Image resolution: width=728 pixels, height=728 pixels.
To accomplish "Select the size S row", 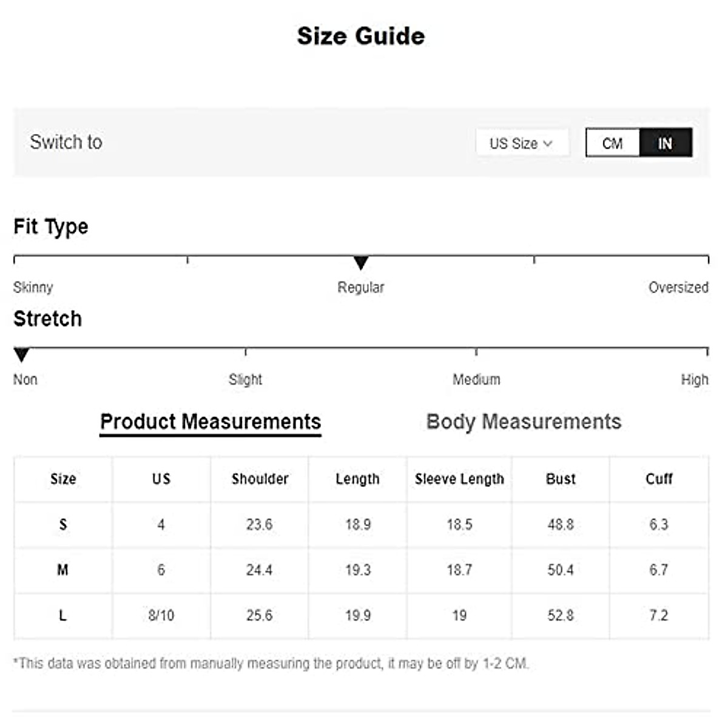I will 63,525.
